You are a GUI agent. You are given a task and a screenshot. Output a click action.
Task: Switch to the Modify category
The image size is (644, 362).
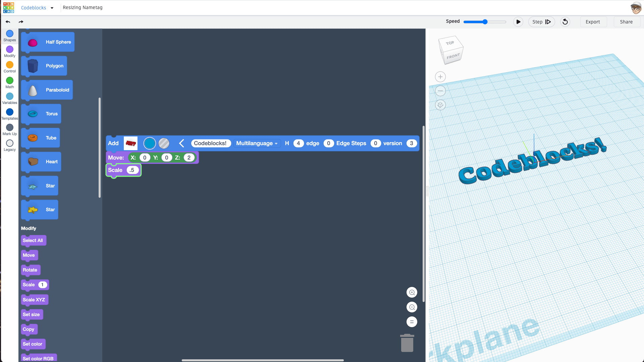[10, 51]
